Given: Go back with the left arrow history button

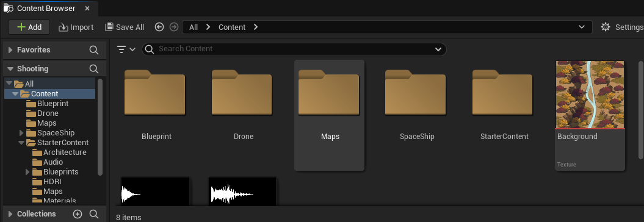Looking at the screenshot, I should coord(159,27).
